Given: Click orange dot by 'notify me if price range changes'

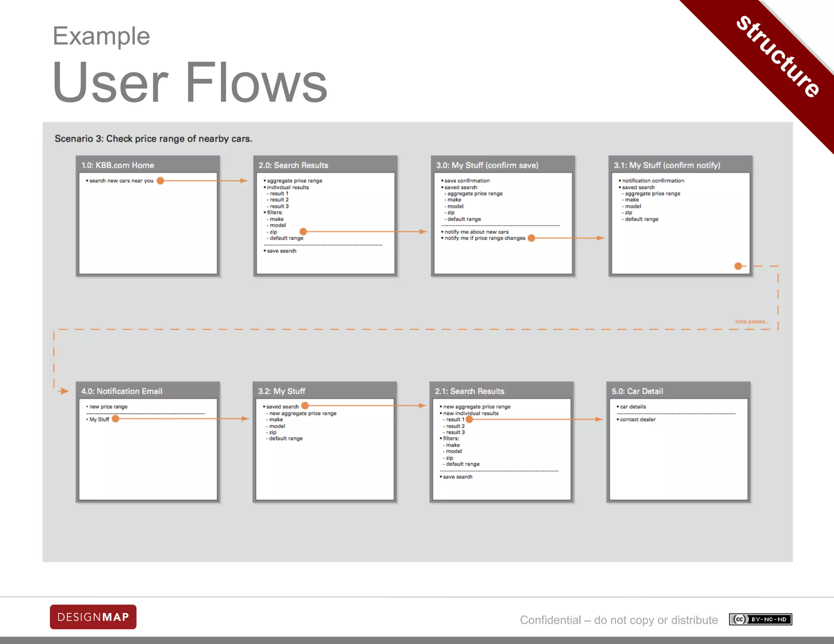Looking at the screenshot, I should [531, 238].
